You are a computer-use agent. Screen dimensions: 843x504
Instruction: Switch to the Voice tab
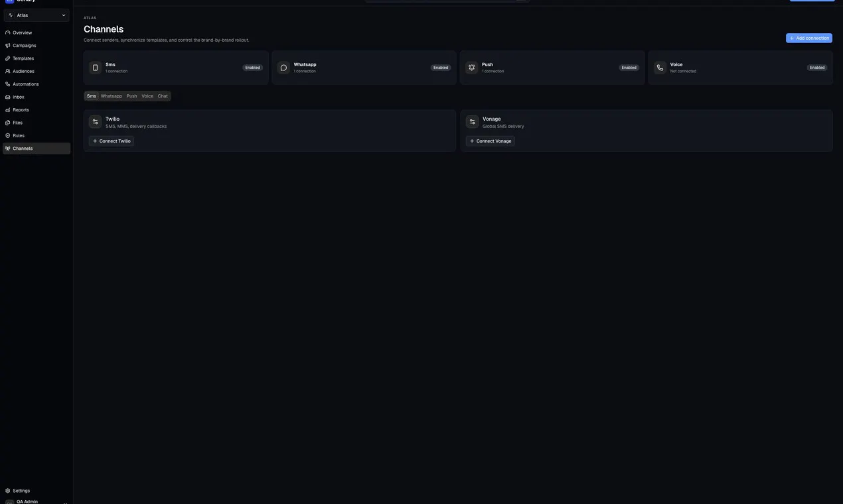point(147,96)
